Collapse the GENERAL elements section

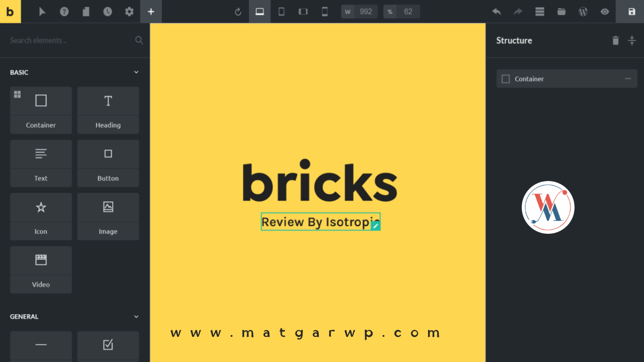pos(136,317)
